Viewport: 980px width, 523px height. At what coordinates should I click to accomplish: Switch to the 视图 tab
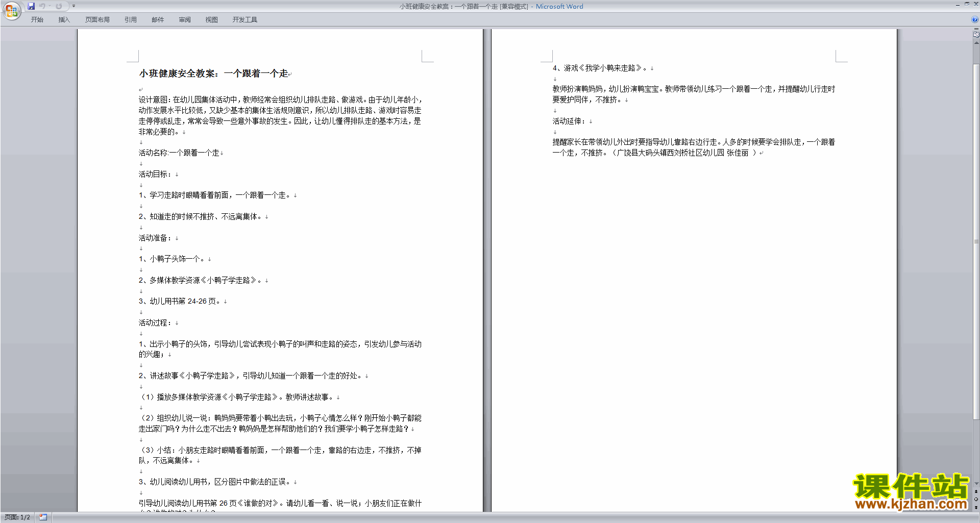click(x=211, y=20)
